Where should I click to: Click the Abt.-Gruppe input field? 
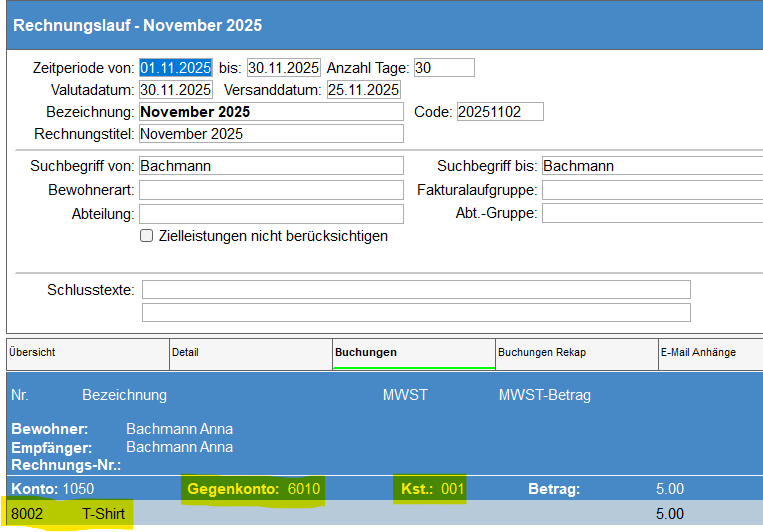650,213
